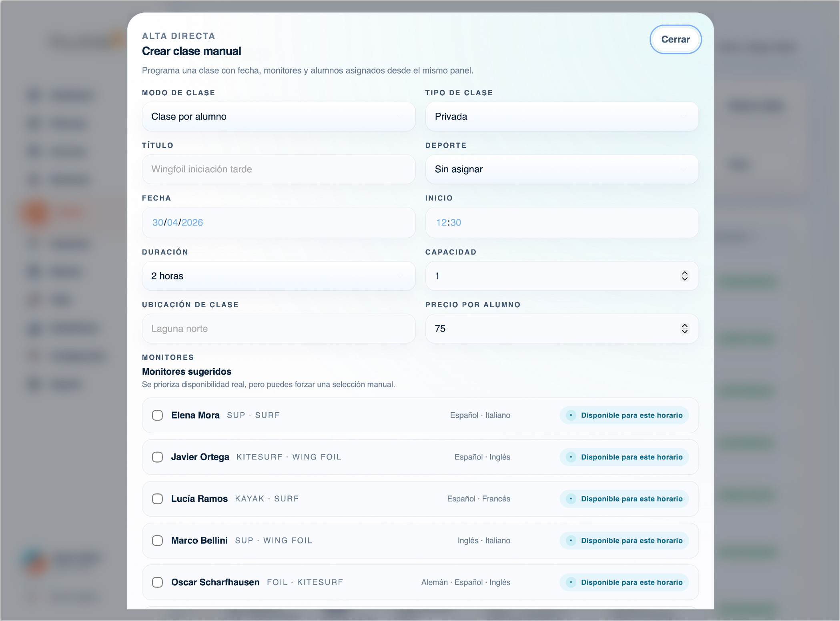Close the dialog with Cerrar button
The image size is (840, 621).
(x=675, y=39)
